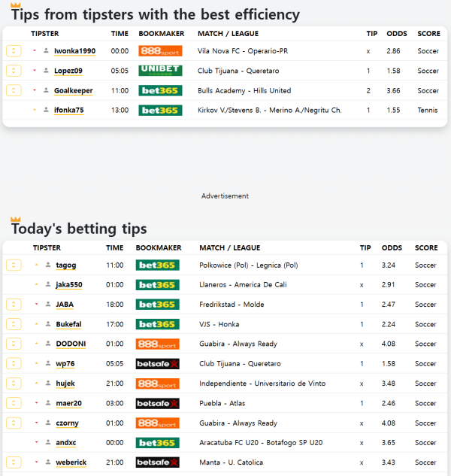Expand czorny's tip row

(14, 423)
